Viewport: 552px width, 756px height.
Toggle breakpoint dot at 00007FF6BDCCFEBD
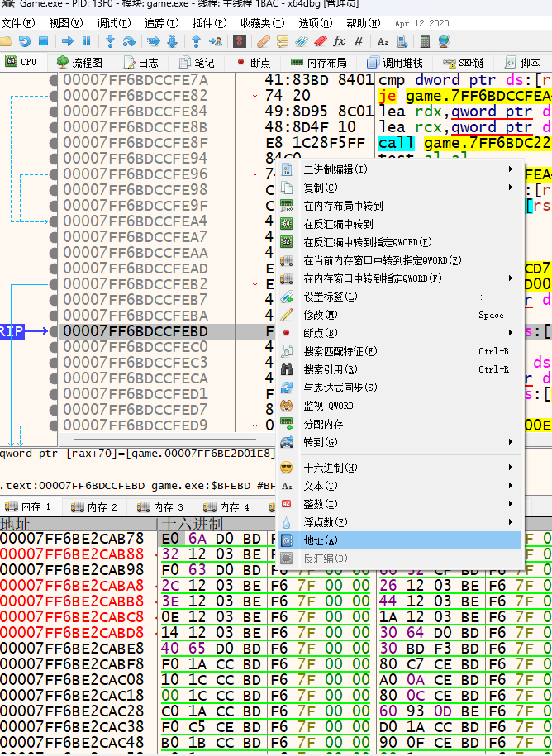pyautogui.click(x=54, y=331)
